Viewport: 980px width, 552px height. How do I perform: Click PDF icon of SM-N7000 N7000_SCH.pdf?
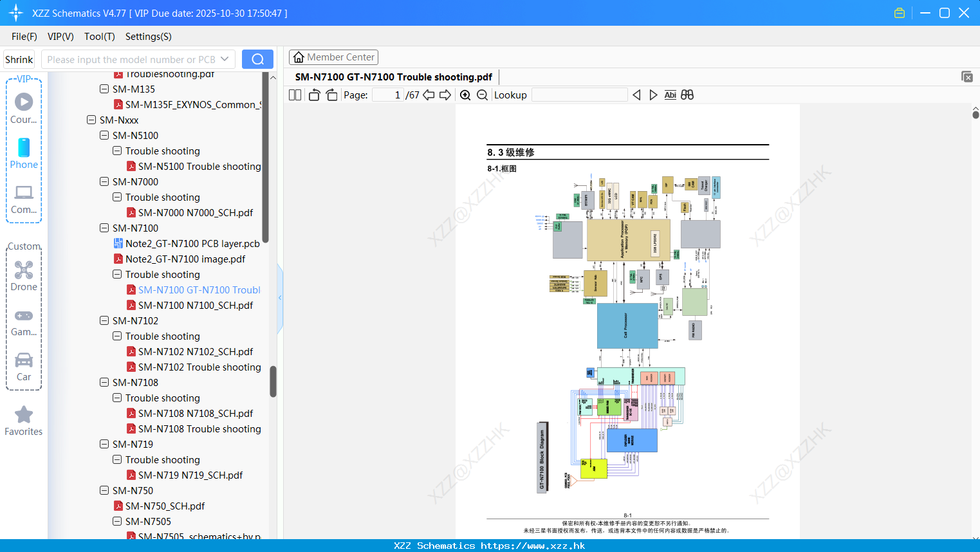click(131, 212)
